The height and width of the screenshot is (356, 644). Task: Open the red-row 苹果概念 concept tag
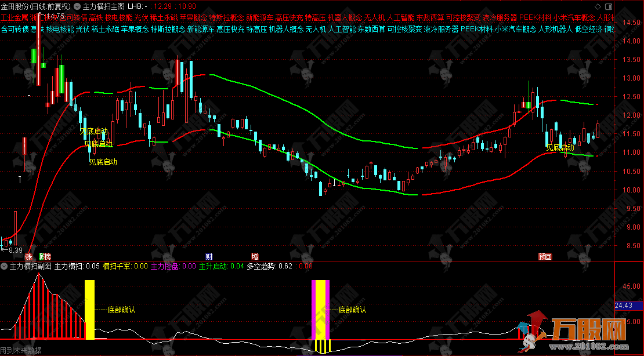tap(193, 17)
